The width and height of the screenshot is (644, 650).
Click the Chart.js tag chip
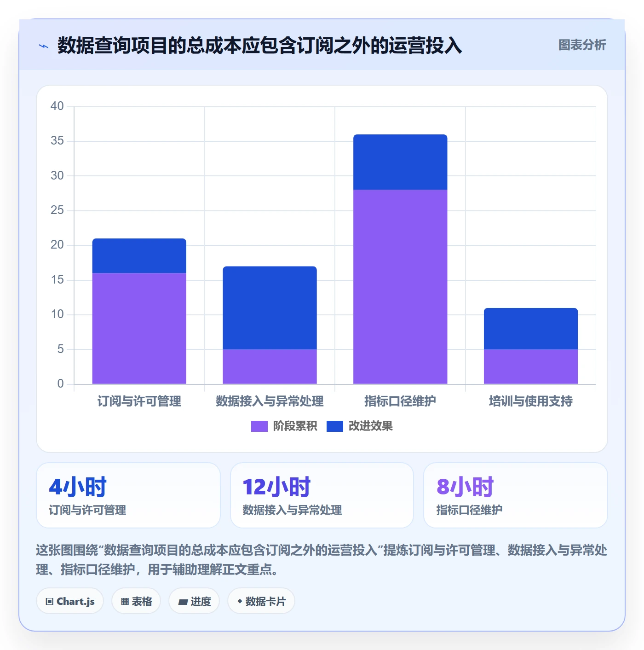[70, 601]
